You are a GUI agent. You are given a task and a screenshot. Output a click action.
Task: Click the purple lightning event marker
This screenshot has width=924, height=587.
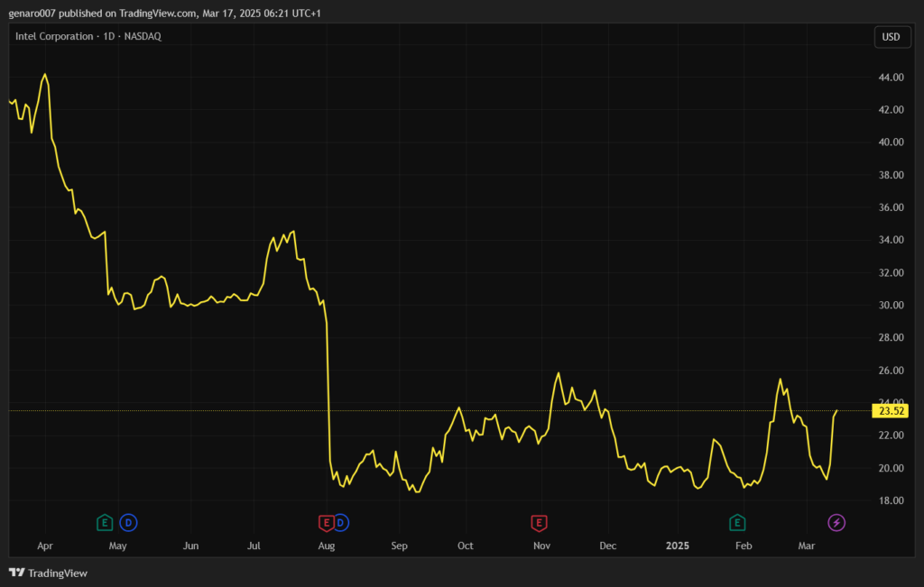pos(836,522)
